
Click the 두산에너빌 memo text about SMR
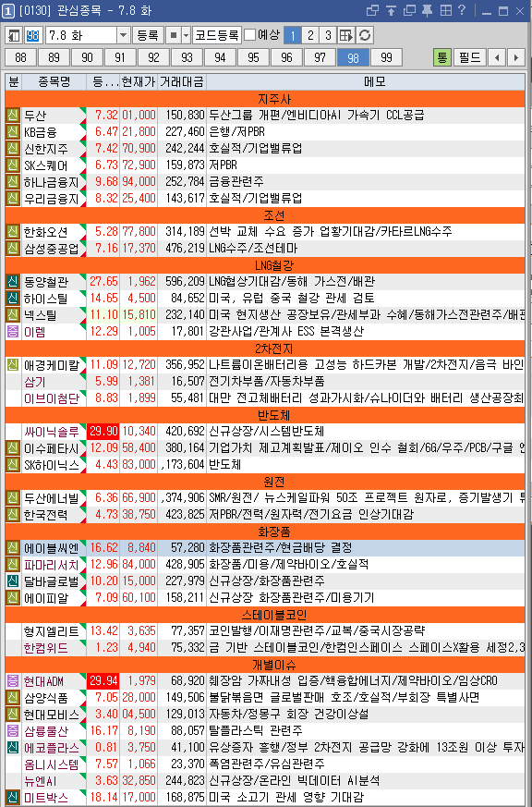366,497
